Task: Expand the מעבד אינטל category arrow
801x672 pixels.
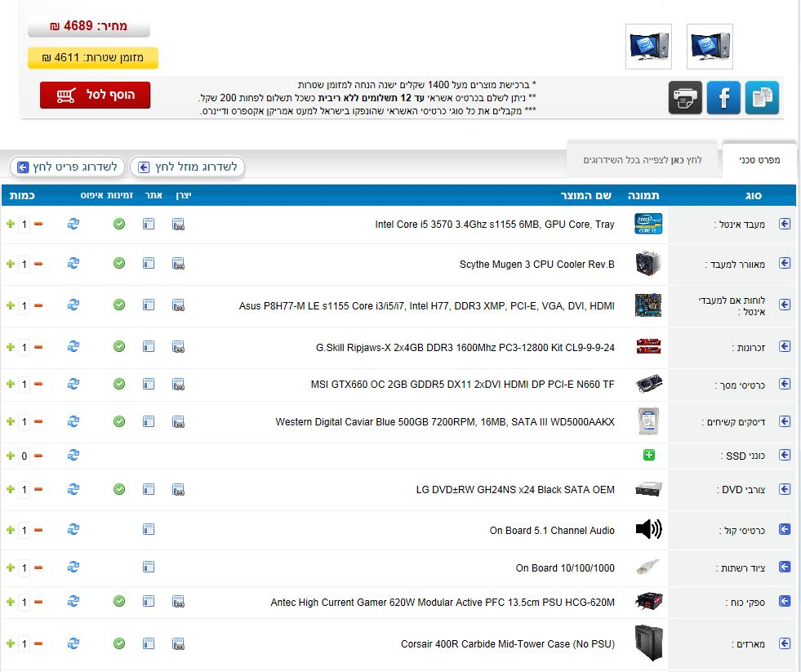Action: (x=785, y=224)
